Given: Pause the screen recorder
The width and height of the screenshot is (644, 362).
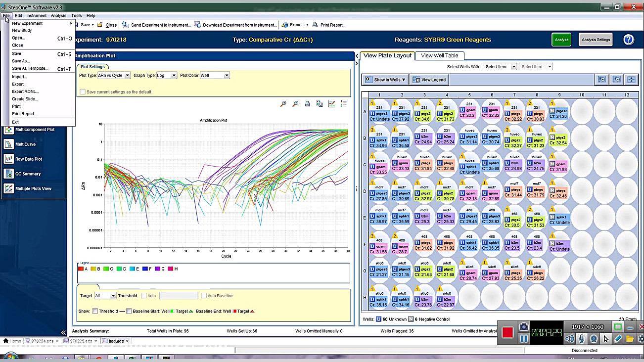Looking at the screenshot, I should pyautogui.click(x=523, y=339).
